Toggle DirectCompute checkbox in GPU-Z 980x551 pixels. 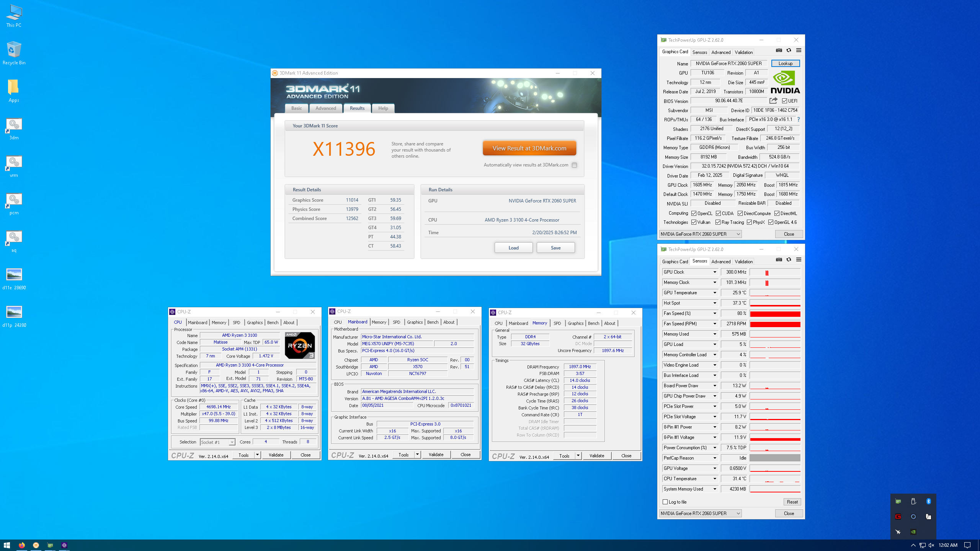pos(740,214)
